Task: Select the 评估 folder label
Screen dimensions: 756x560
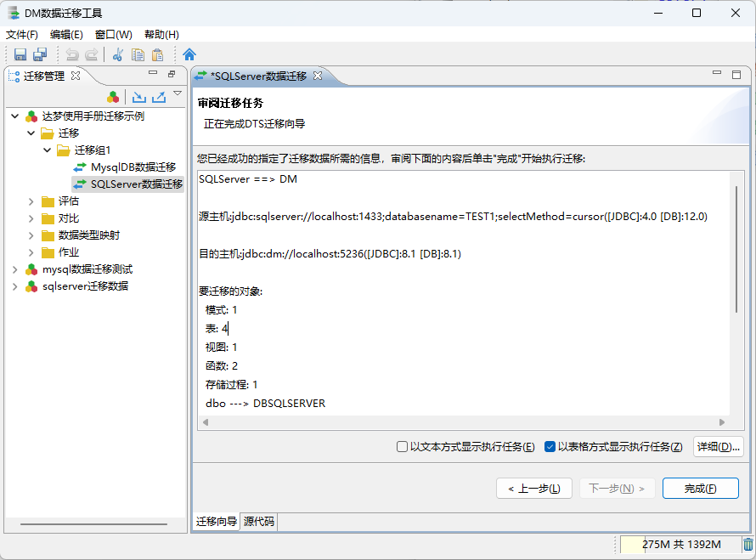Action: 69,201
